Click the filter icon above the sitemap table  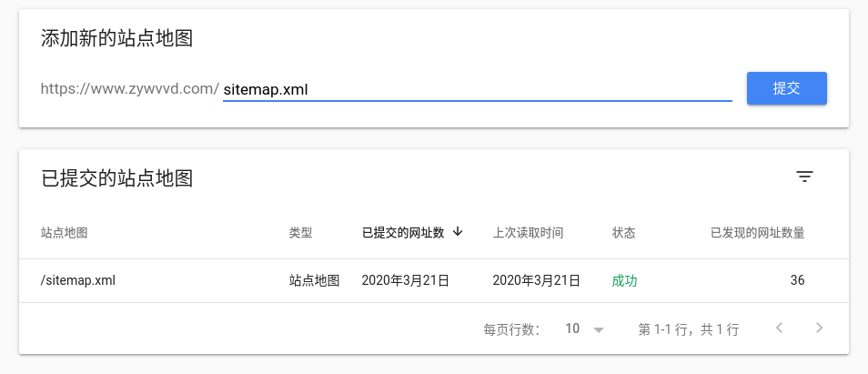click(804, 177)
